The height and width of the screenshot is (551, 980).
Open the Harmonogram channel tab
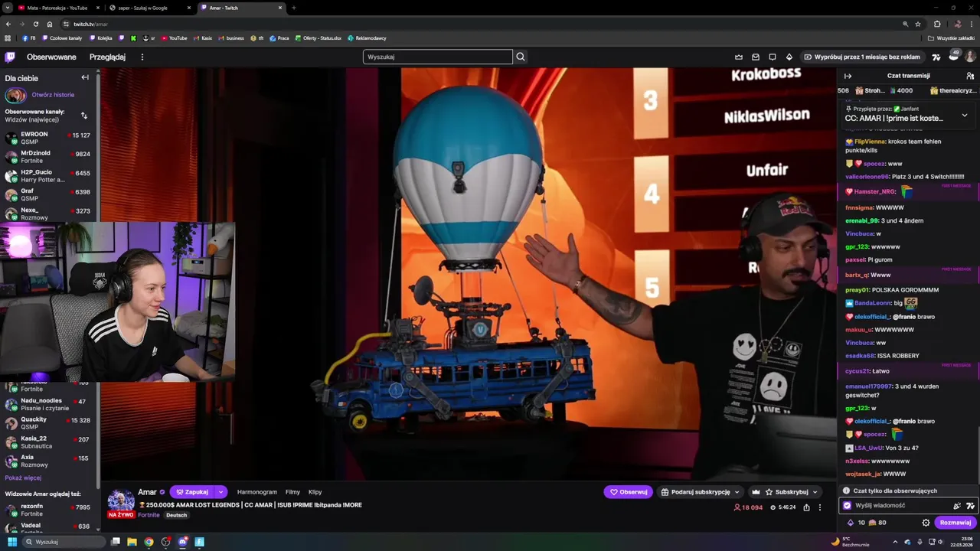[257, 492]
